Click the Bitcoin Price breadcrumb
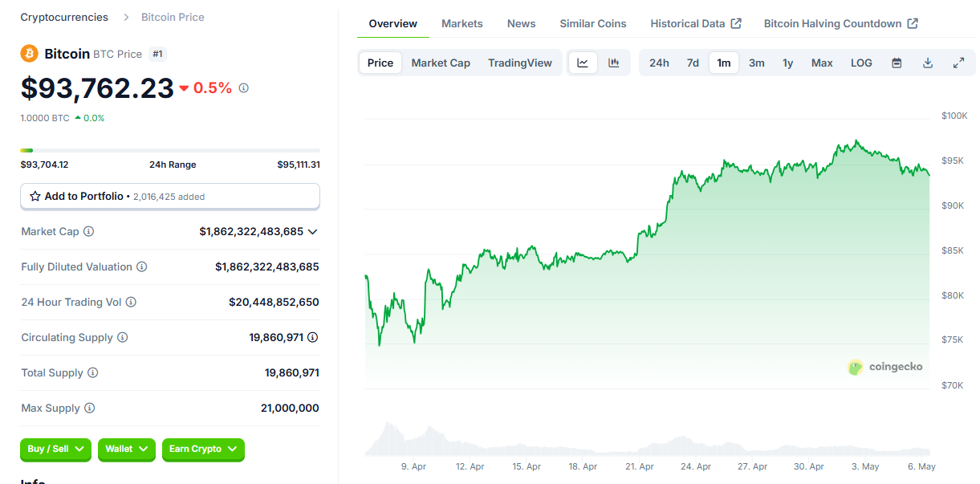 173,17
